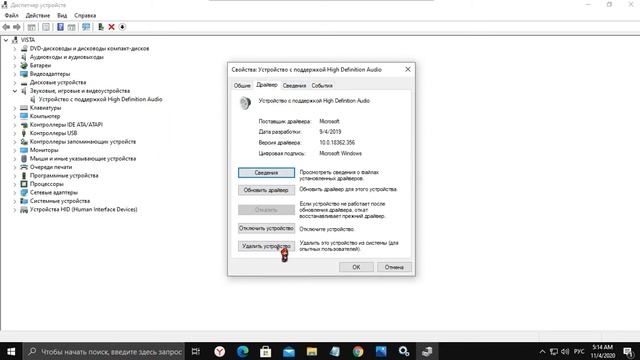Collapse the VISTA root node
The width and height of the screenshot is (640, 360).
coord(6,40)
